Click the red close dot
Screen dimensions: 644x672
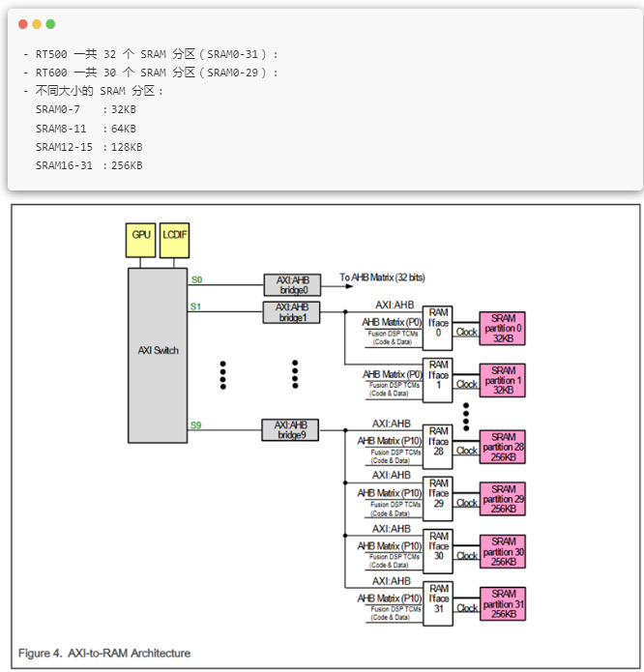23,24
